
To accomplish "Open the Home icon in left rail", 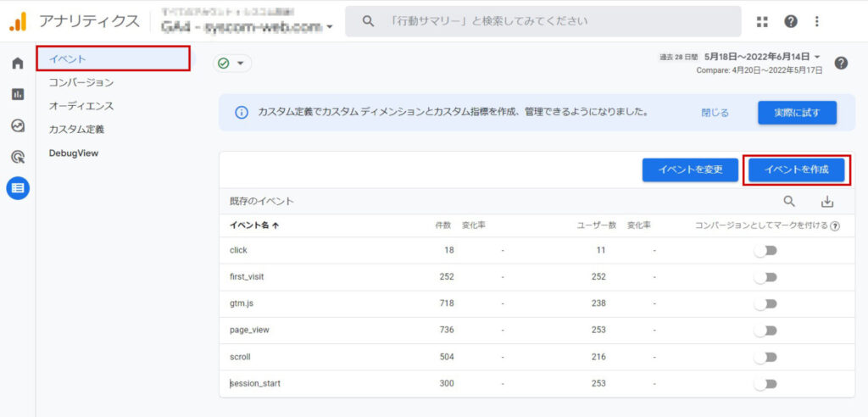I will 18,63.
